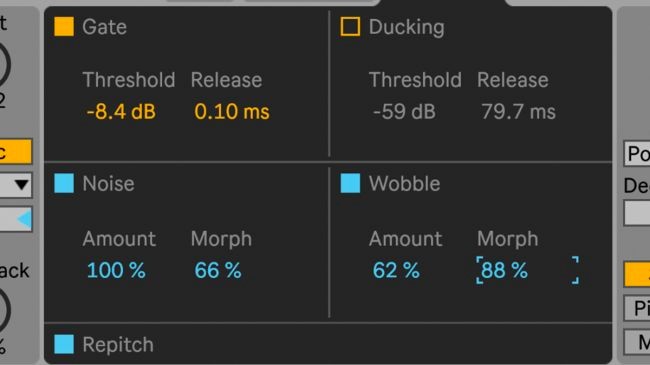Screen dimensions: 650x365
Task: Click the 'Pi' button on right panel
Action: [637, 308]
